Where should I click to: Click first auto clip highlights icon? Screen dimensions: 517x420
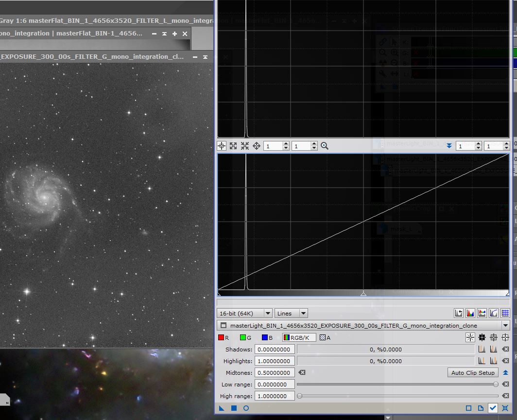click(x=482, y=361)
